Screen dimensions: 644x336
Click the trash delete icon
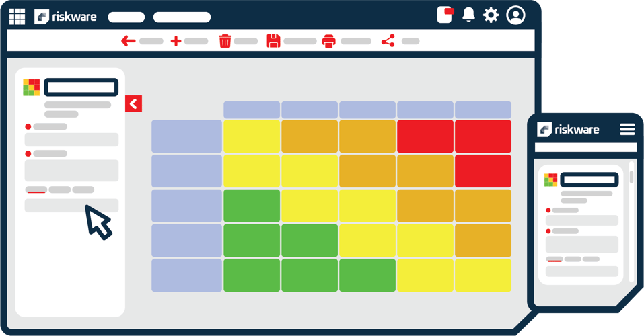click(x=225, y=41)
